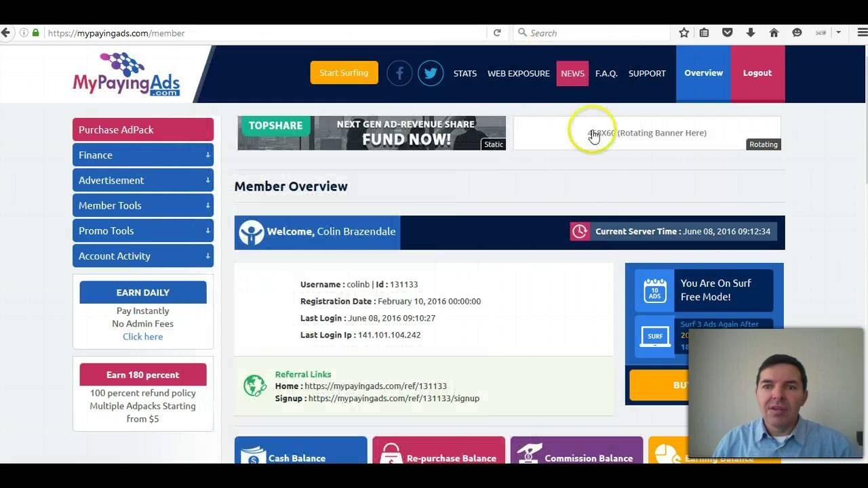Screen dimensions: 868x488
Task: Open the toolbar dropdown arrow next to extension
Action: [839, 33]
